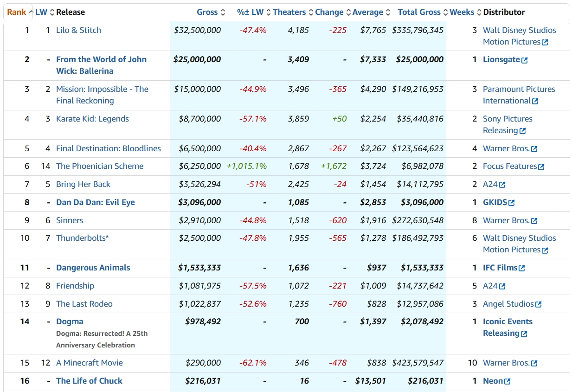Open the Angel Studios external link icon

coord(539,304)
